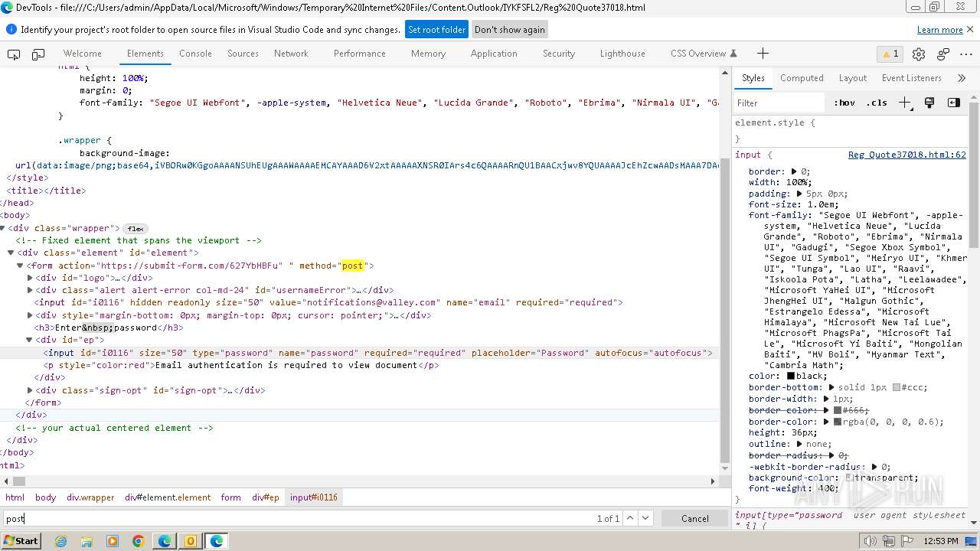Cancel the element search
Viewport: 980px width, 551px height.
pos(695,518)
